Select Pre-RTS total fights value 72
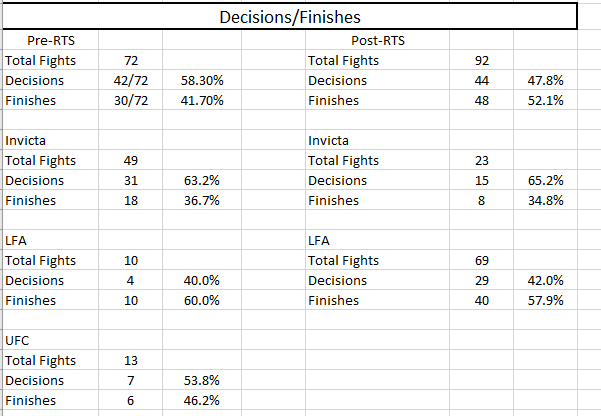 [130, 60]
